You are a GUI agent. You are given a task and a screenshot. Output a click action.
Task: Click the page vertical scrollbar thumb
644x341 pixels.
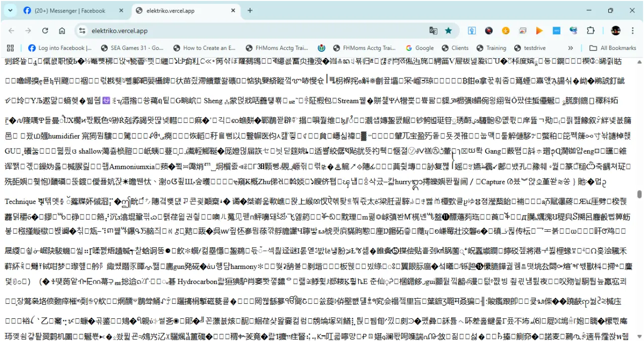[639, 194]
